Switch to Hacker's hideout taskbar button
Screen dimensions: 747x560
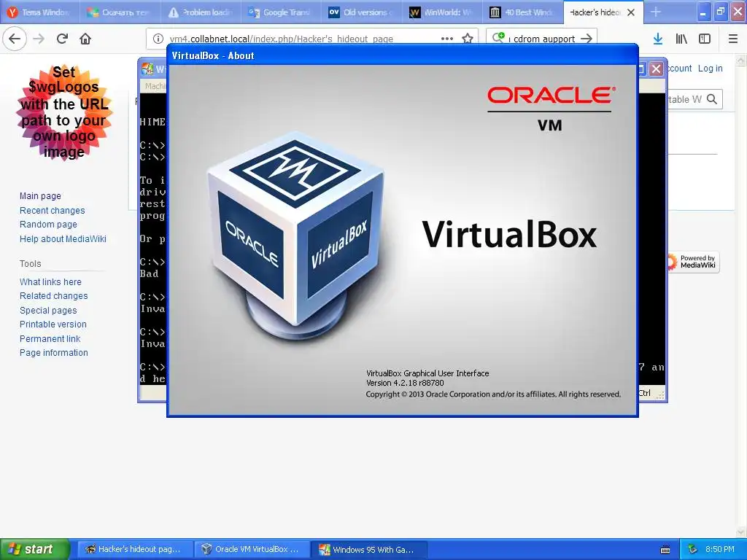pyautogui.click(x=134, y=549)
